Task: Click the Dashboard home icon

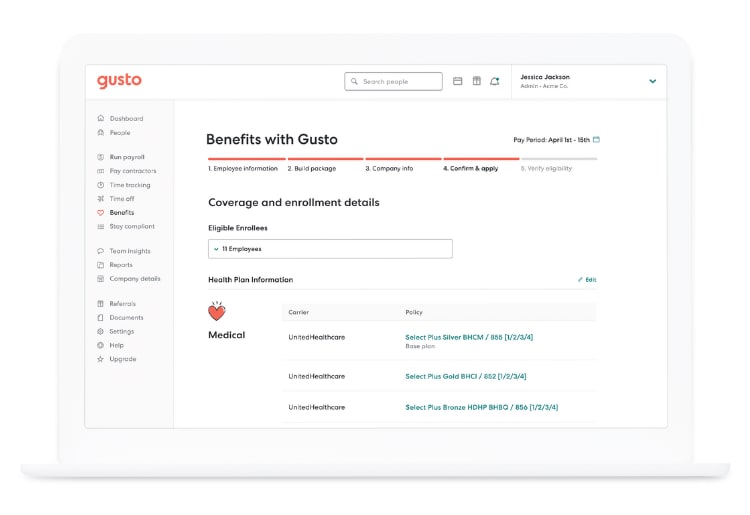Action: pyautogui.click(x=100, y=118)
